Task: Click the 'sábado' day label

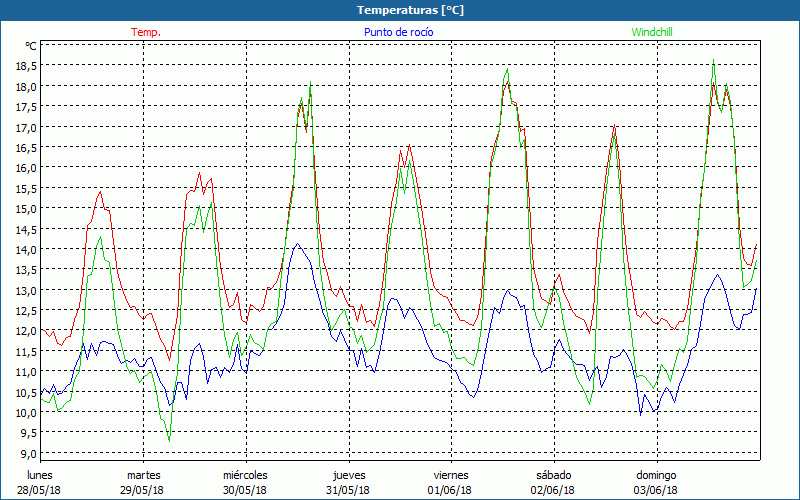Action: pos(554,475)
